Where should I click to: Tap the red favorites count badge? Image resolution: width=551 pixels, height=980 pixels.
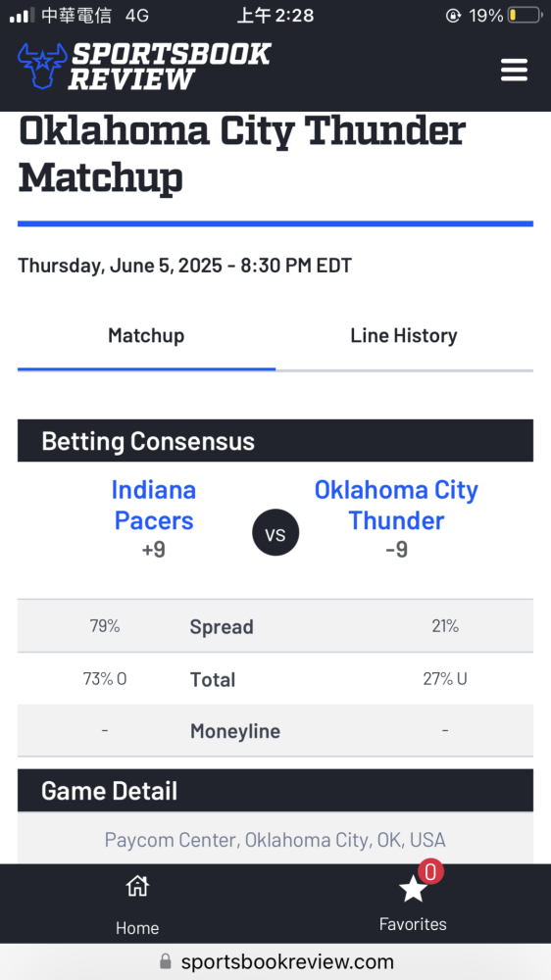click(430, 871)
